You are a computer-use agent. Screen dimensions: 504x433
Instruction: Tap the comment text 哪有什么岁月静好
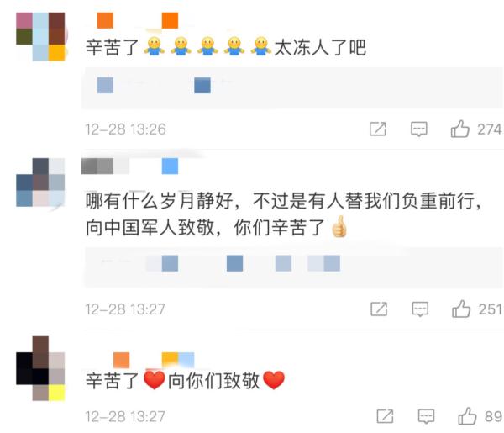click(x=159, y=201)
